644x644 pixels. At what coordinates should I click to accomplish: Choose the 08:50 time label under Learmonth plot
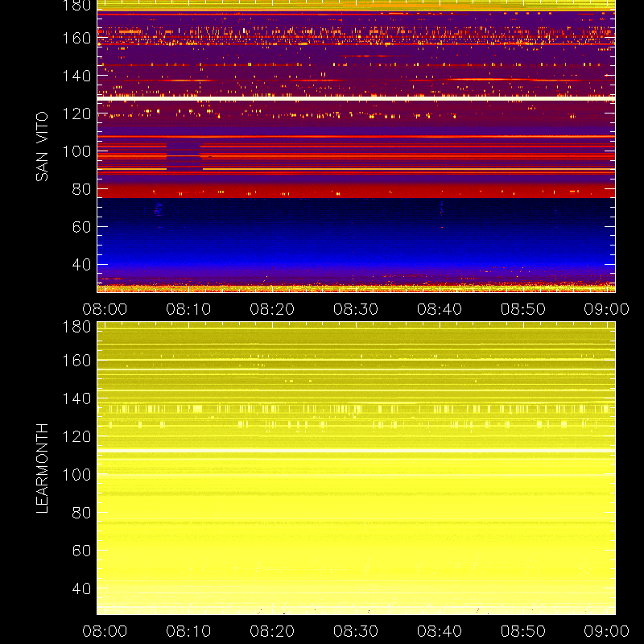tap(522, 631)
